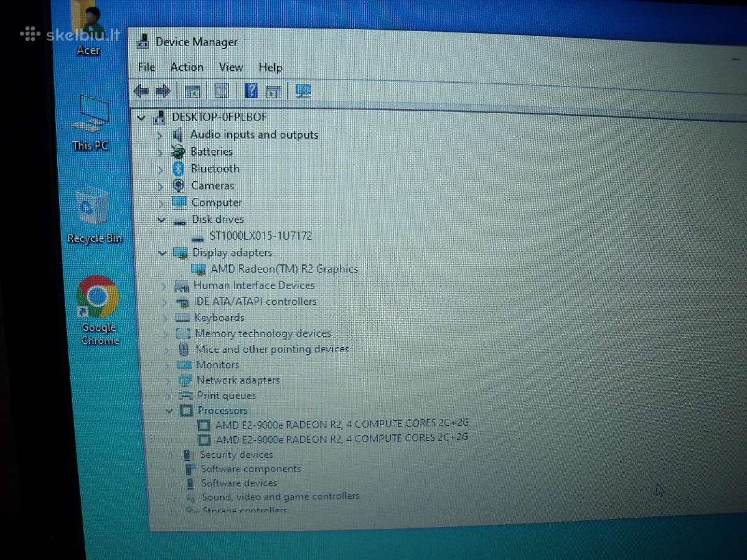Click the blue Help question-mark toolbar icon
Screen dimensions: 747x560
pyautogui.click(x=251, y=91)
